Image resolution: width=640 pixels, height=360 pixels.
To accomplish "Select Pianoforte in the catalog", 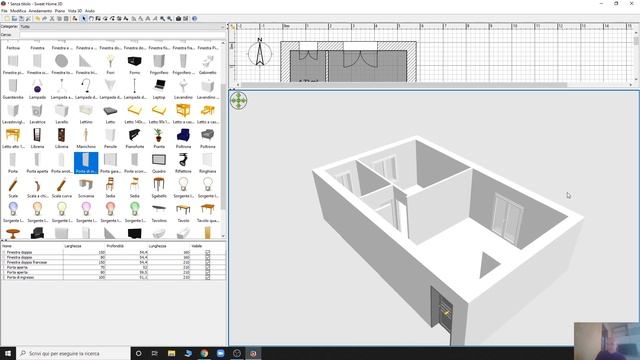I will [x=134, y=138].
